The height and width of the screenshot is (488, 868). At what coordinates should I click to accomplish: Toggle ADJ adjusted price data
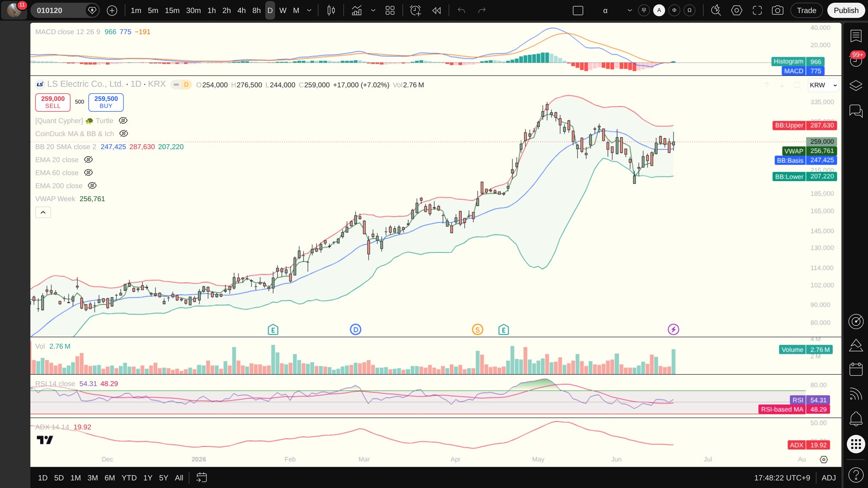click(x=828, y=478)
